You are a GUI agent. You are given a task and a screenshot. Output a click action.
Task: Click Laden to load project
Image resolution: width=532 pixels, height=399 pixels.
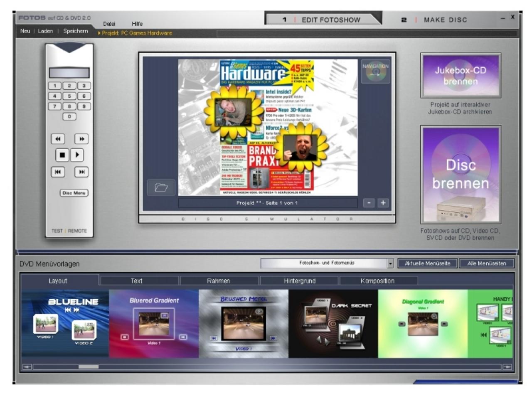pos(46,31)
